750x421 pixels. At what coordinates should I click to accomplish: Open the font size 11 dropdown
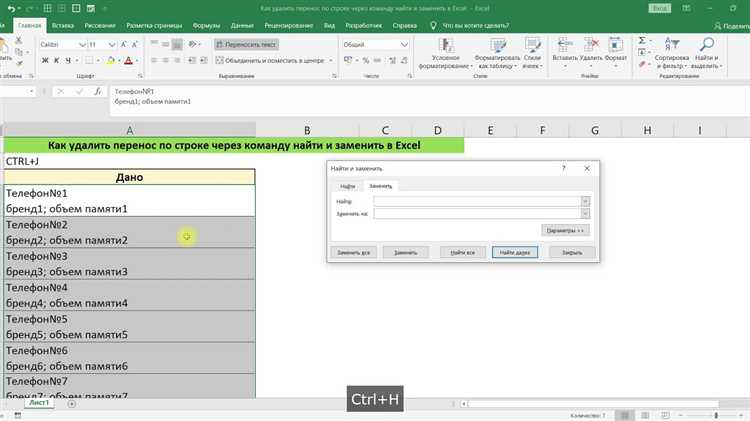tap(112, 44)
